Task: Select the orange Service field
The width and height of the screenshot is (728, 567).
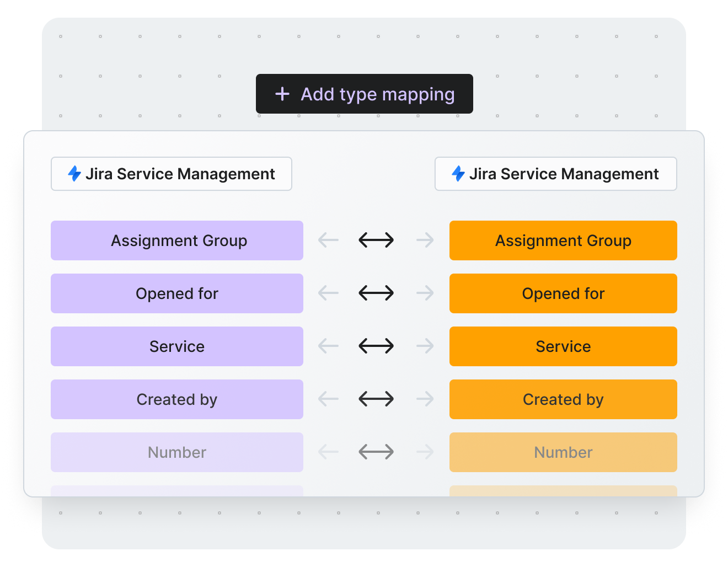Action: (x=563, y=346)
